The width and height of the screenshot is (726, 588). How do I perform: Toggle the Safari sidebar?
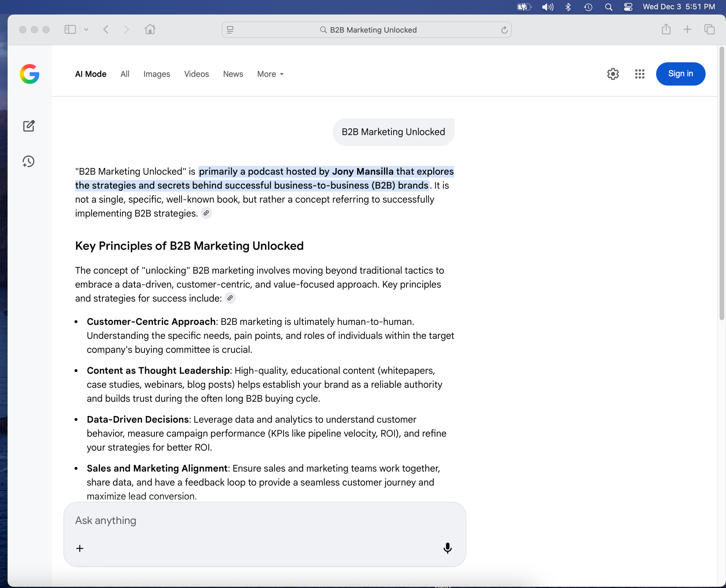pyautogui.click(x=70, y=29)
